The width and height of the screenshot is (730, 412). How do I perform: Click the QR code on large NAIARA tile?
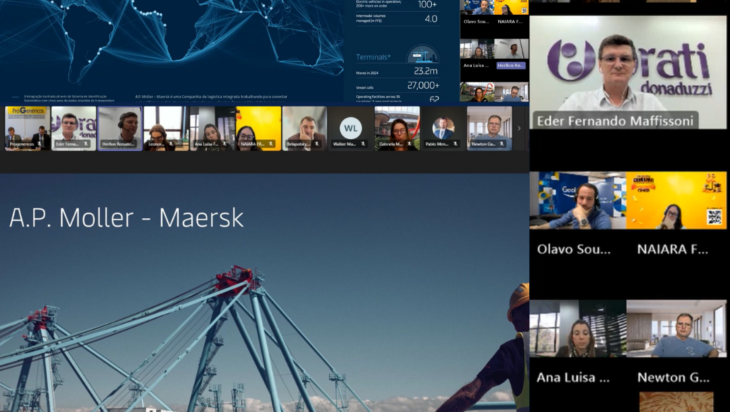click(714, 217)
